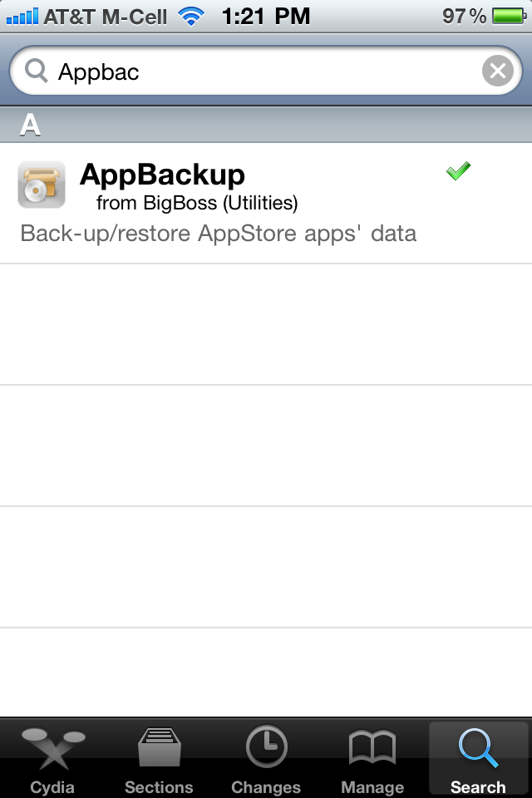Tap the section header letter A

(x=32, y=123)
